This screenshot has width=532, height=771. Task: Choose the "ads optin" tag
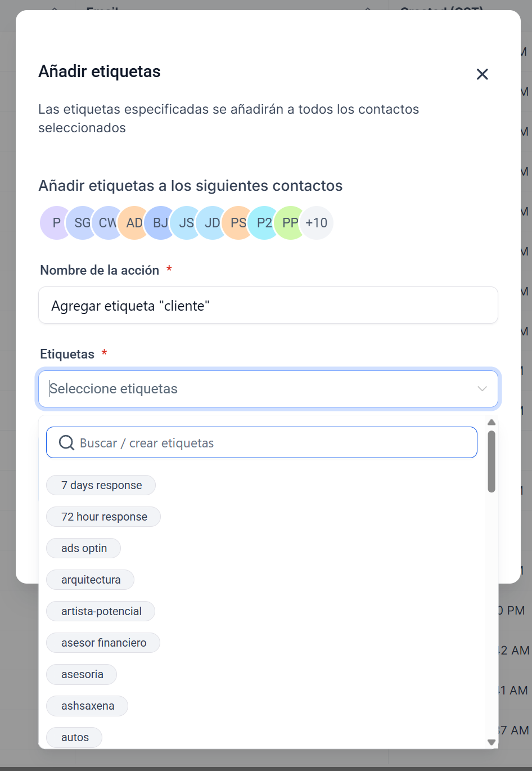(x=84, y=548)
